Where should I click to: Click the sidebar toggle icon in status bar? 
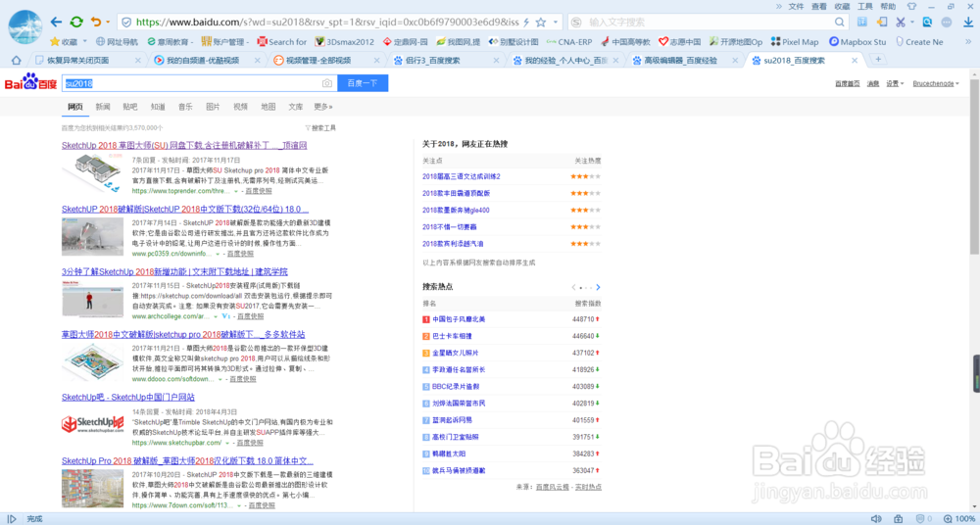(11, 519)
